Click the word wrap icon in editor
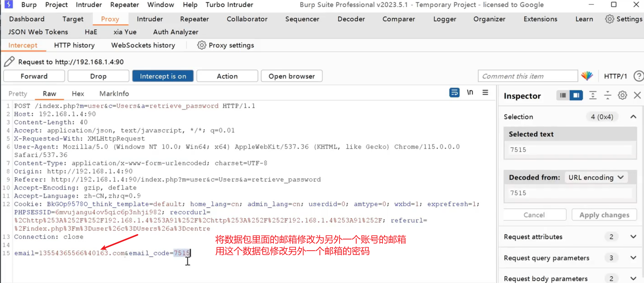Image resolution: width=644 pixels, height=283 pixels. click(x=454, y=93)
